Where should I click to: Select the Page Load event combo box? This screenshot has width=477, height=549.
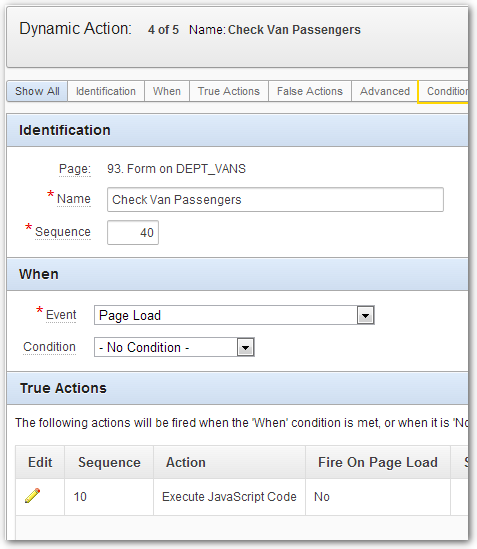click(x=234, y=315)
